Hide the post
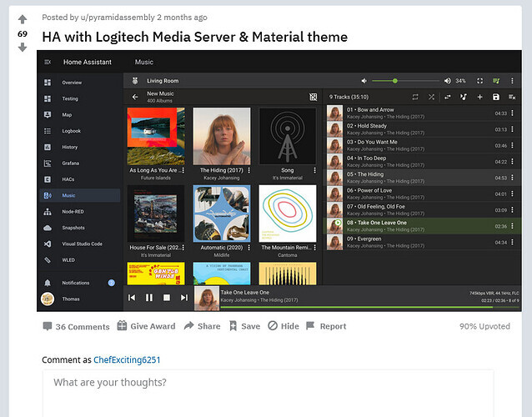The width and height of the screenshot is (532, 417). (284, 326)
